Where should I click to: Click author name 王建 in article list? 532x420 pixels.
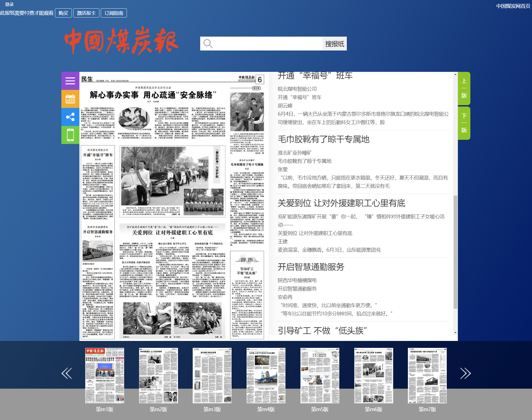coord(283,242)
